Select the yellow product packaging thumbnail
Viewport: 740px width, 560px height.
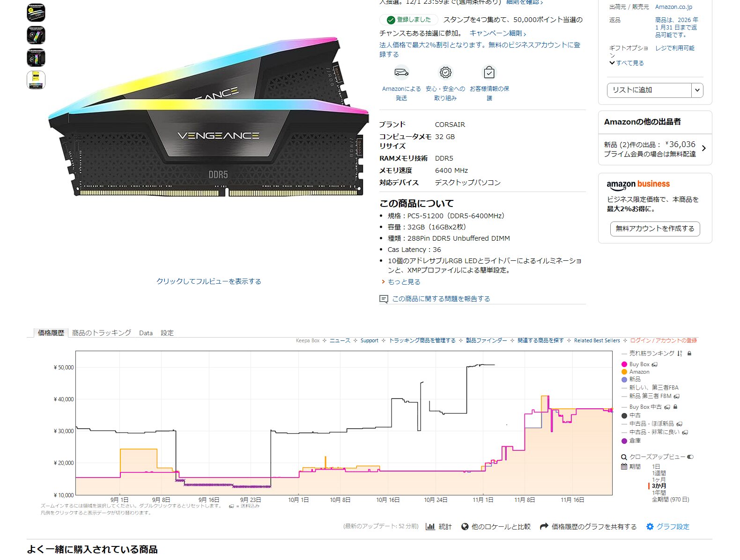(x=36, y=80)
